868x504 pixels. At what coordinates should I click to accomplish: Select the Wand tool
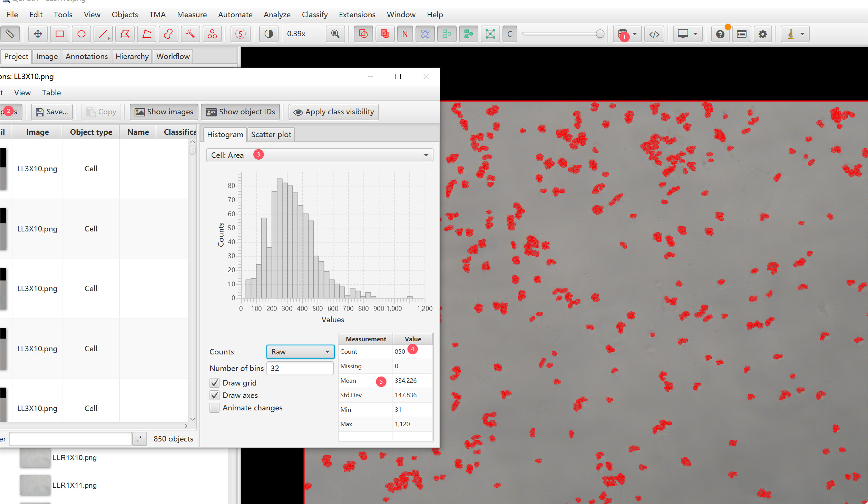[x=190, y=34]
